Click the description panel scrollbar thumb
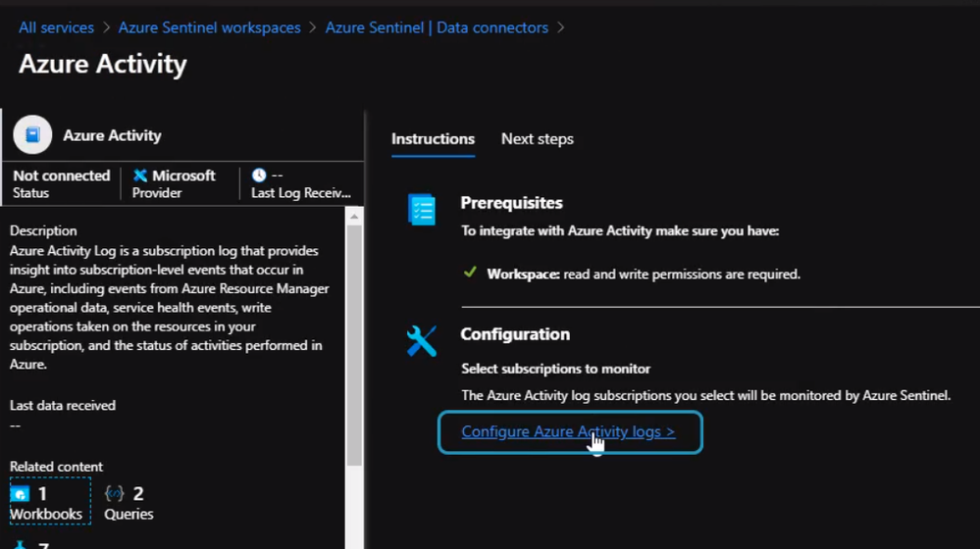This screenshot has width=980, height=549. click(x=354, y=343)
